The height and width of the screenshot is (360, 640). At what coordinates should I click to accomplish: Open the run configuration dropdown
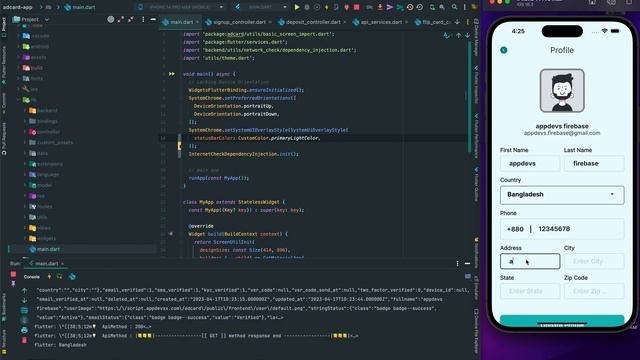[x=261, y=7]
